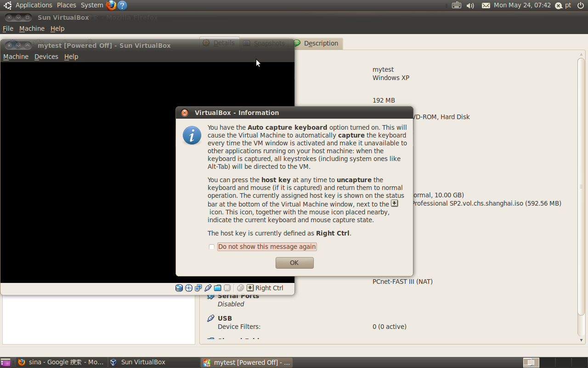Open the volume control in top panel

click(470, 6)
